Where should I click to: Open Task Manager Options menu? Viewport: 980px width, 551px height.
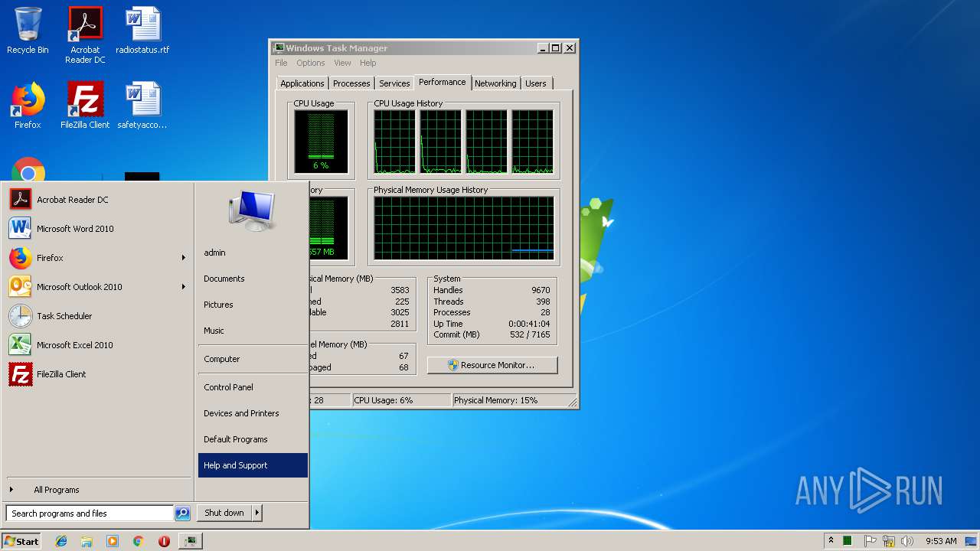[x=310, y=63]
